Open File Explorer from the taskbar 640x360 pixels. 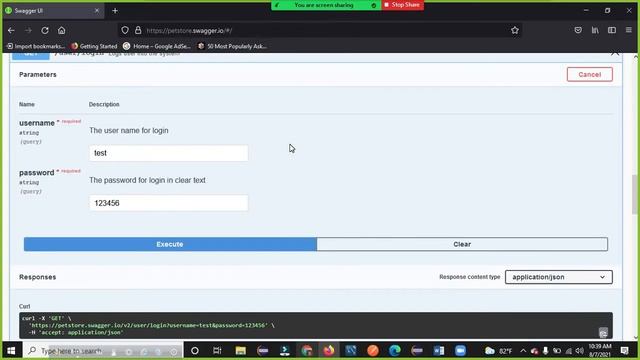pos(240,351)
